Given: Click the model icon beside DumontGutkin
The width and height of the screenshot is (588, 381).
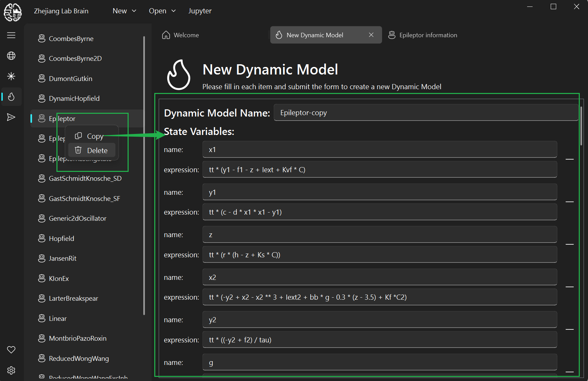Looking at the screenshot, I should point(42,79).
